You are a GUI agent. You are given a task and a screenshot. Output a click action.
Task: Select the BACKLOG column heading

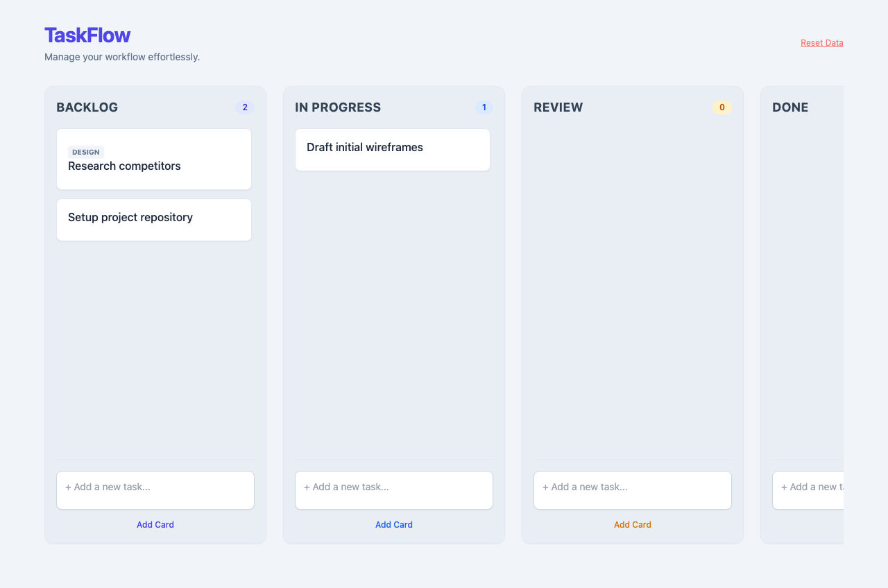(x=87, y=107)
